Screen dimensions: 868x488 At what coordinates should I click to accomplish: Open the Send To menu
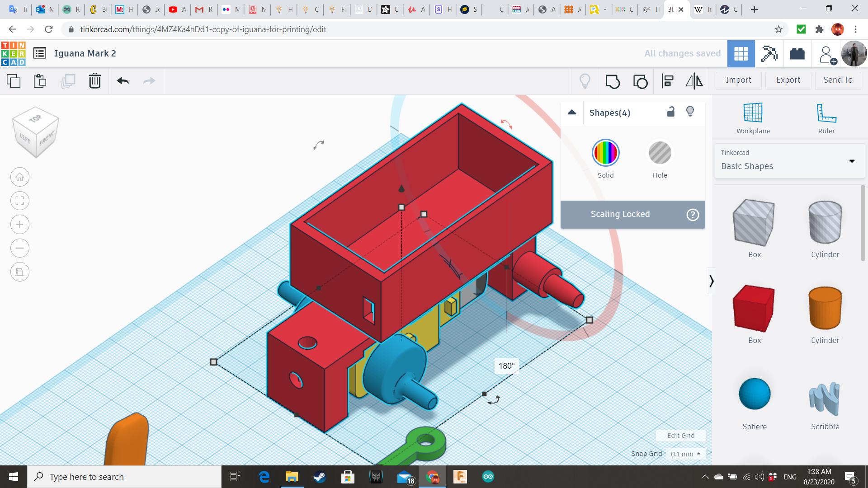pos(838,80)
